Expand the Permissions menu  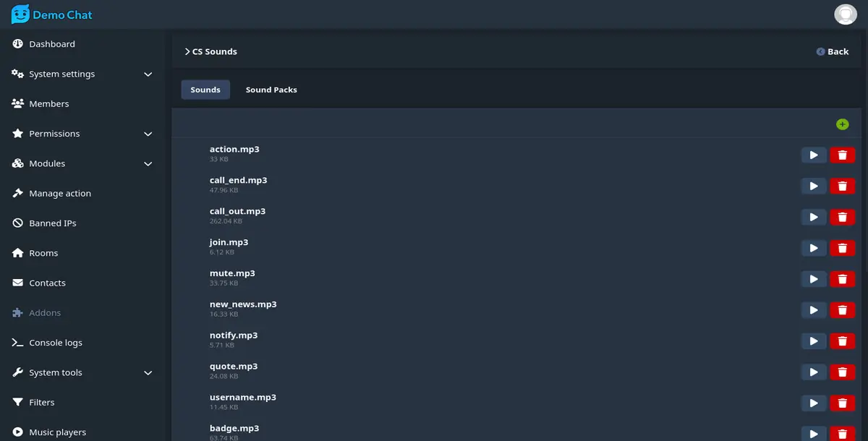click(54, 133)
